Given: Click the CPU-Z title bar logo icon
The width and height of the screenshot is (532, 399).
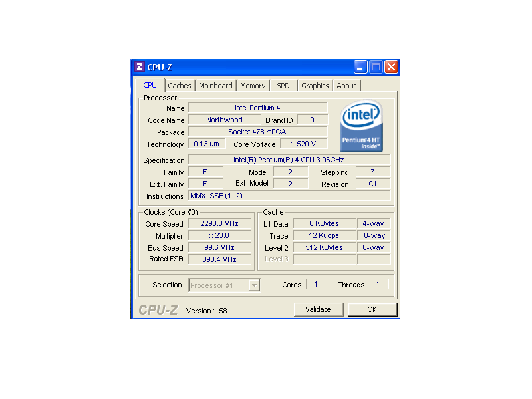Looking at the screenshot, I should (x=140, y=67).
